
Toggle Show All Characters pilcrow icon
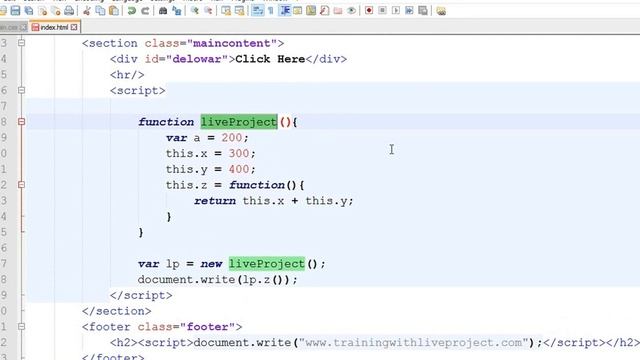tap(271, 11)
